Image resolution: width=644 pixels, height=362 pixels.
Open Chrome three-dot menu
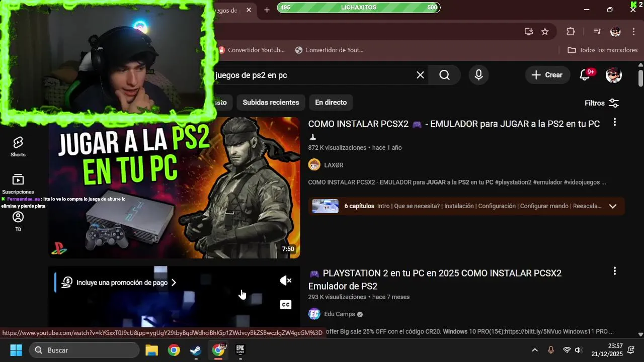pos(633,32)
